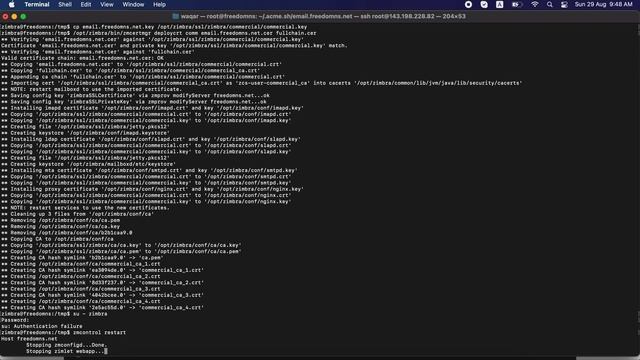
Task: Click 'Creating keystore /opt/zimbra/mailboxd/etc/keystore' line
Action: pos(88,164)
